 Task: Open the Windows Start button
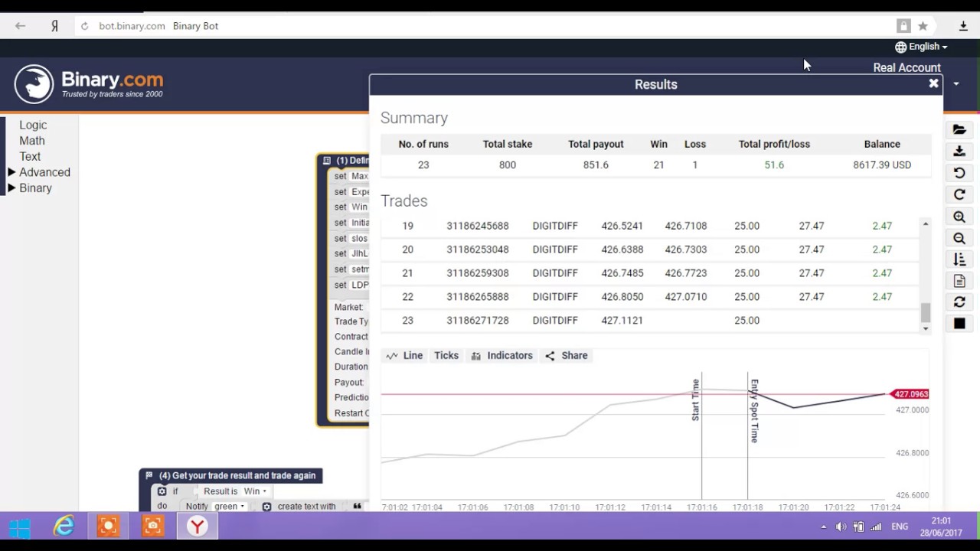click(20, 527)
